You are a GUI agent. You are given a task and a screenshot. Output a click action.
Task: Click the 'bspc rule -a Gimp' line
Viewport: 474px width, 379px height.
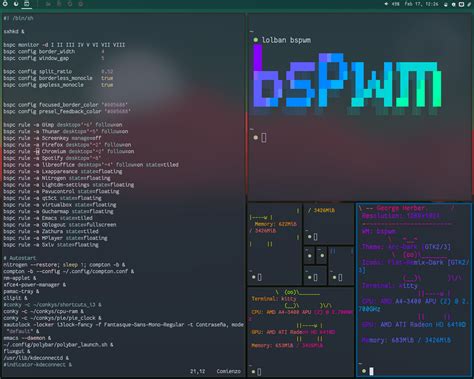pyautogui.click(x=63, y=125)
